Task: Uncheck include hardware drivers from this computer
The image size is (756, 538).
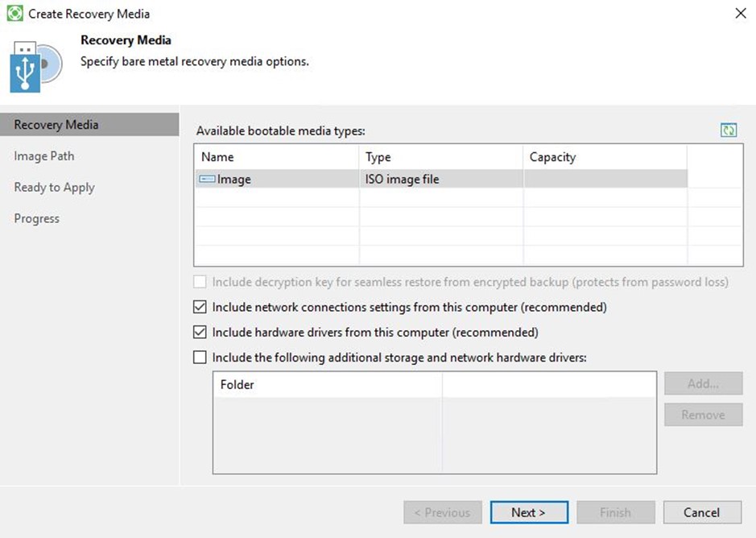Action: 200,332
